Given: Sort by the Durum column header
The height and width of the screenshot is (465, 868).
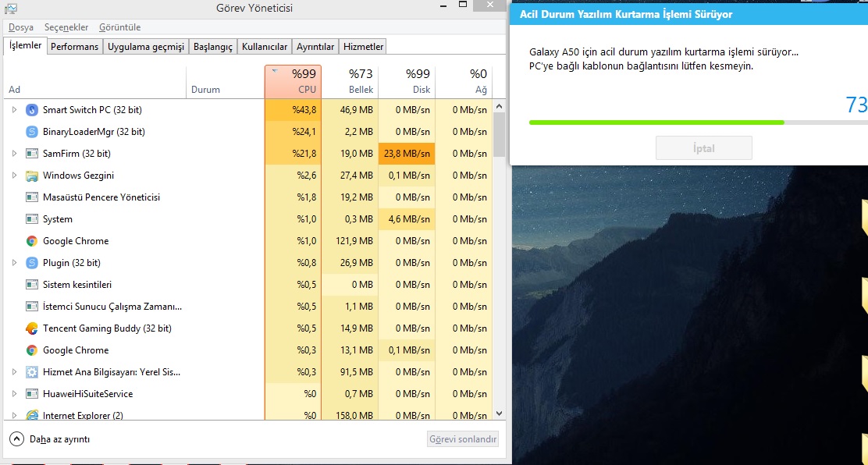Looking at the screenshot, I should click(x=226, y=81).
